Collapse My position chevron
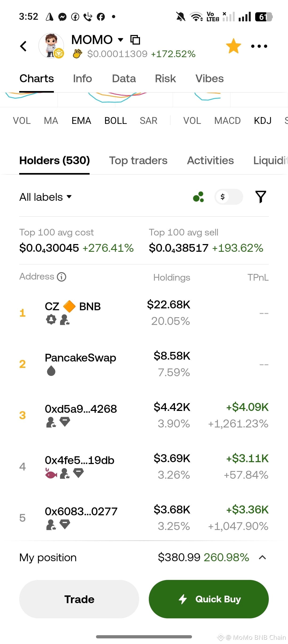Viewport: 288px width, 644px height. (262, 557)
